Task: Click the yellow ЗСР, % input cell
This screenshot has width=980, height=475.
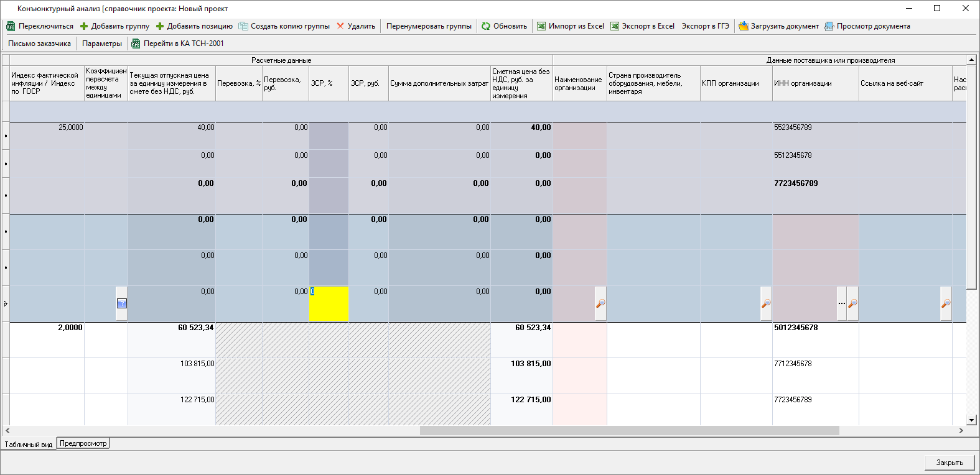Action: point(330,305)
